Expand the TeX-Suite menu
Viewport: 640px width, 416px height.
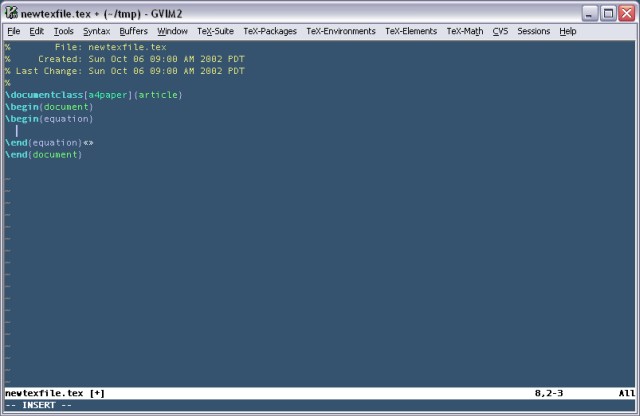point(215,31)
